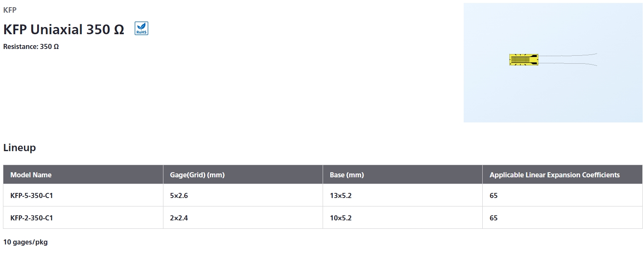
Task: Click the 5×2.6 gage size cell
Action: click(x=179, y=195)
